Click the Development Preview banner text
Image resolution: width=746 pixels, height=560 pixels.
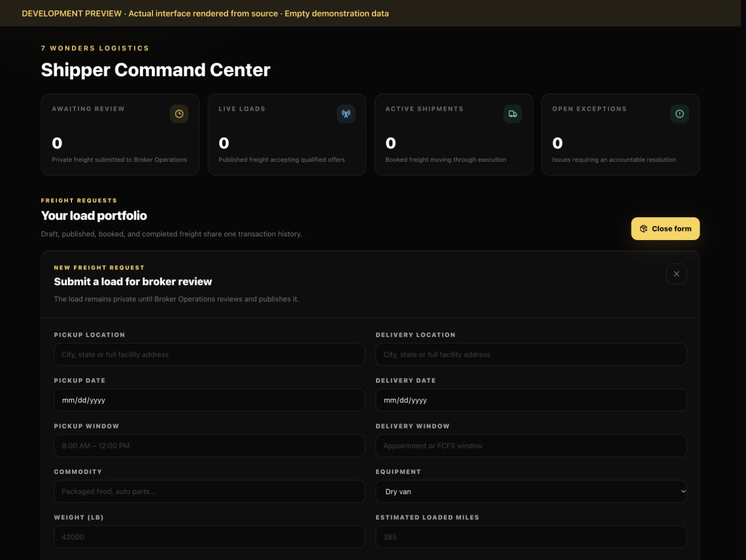pyautogui.click(x=205, y=14)
